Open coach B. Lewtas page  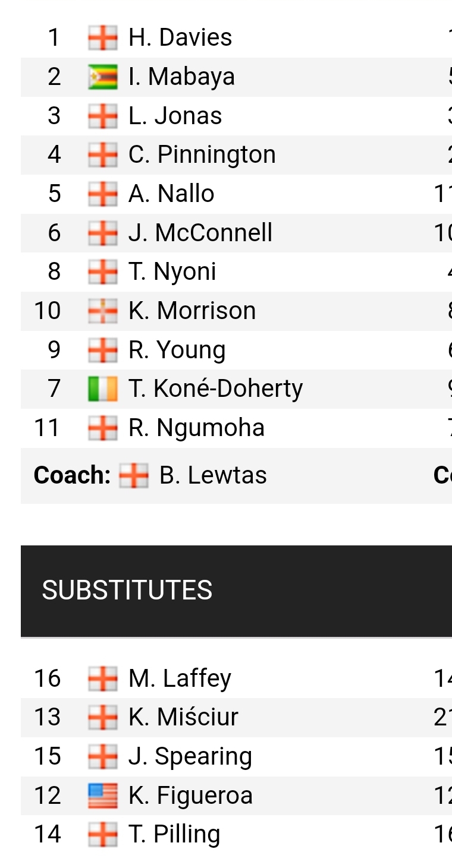(x=213, y=475)
